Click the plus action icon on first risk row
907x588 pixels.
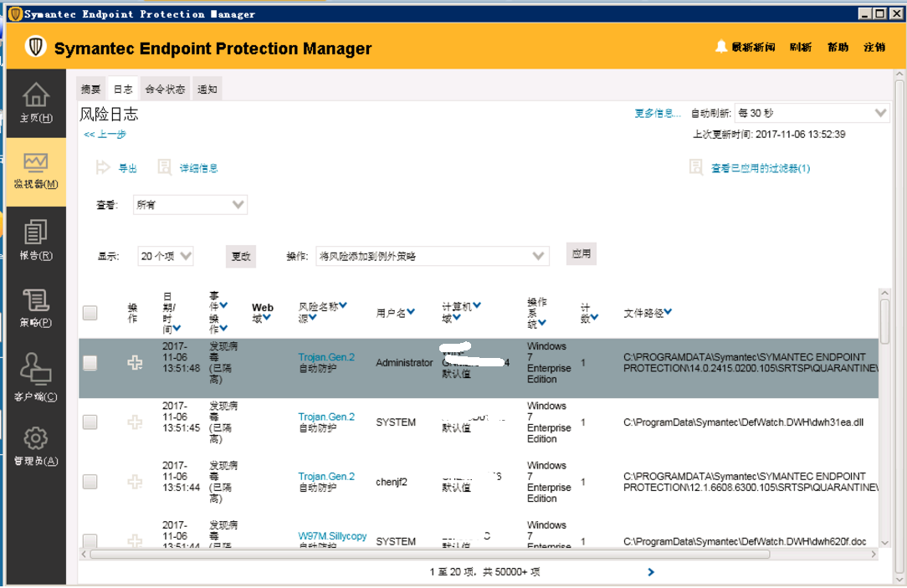[135, 363]
